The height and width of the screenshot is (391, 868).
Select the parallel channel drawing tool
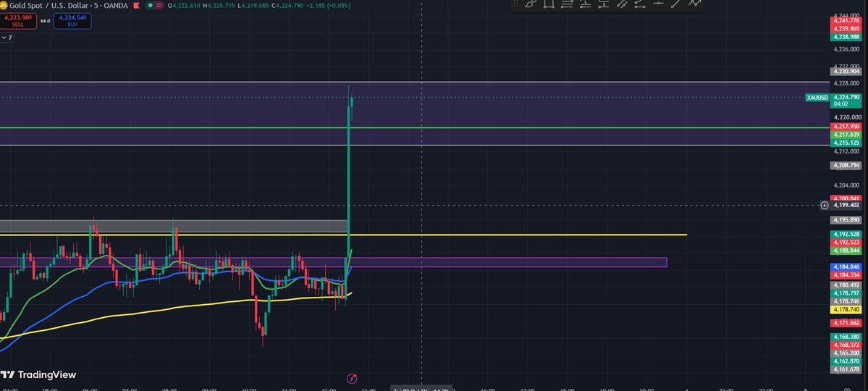click(622, 4)
